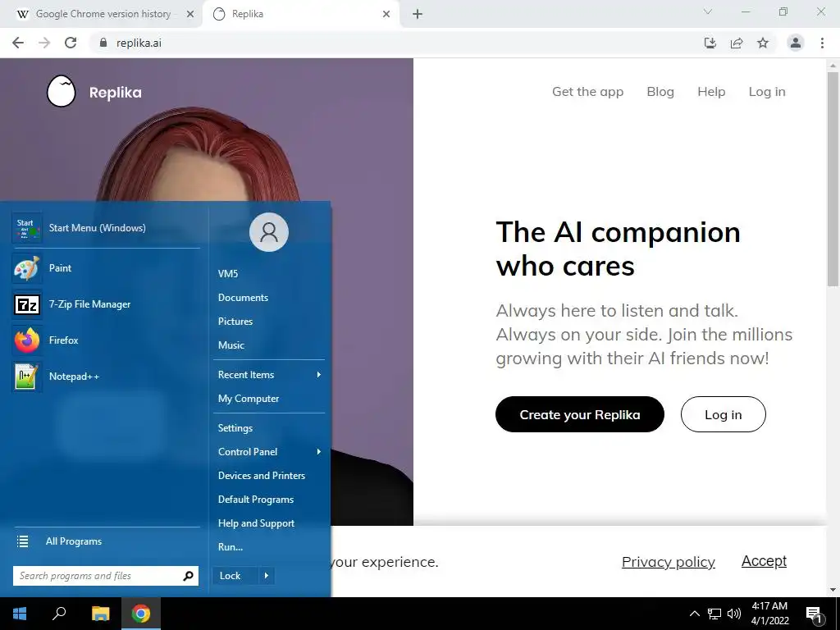Open the Lock options arrow

[x=267, y=576]
